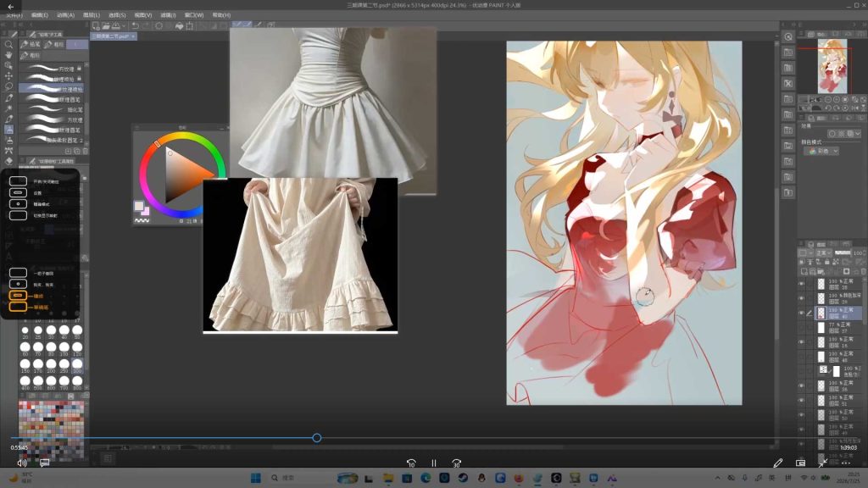Image resolution: width=868 pixels, height=488 pixels.
Task: Click the pencil annotate icon in player
Action: pyautogui.click(x=778, y=463)
